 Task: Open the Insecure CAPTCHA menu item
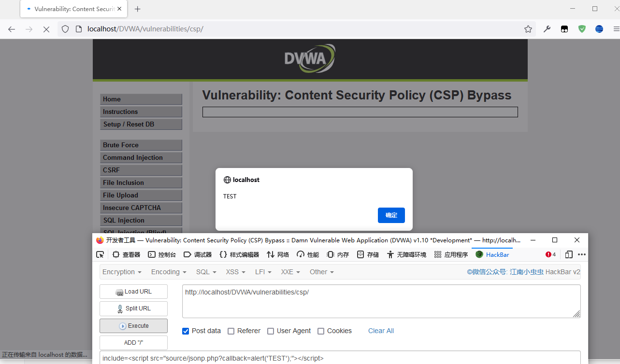point(141,208)
